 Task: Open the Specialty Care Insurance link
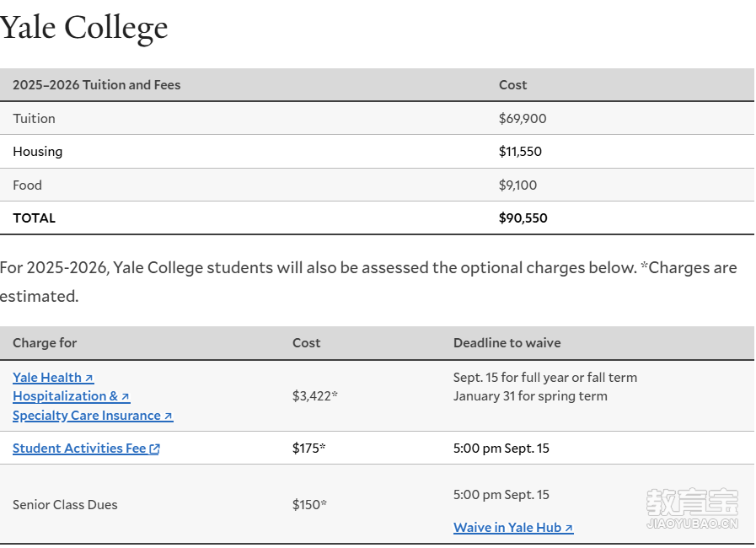pyautogui.click(x=86, y=416)
